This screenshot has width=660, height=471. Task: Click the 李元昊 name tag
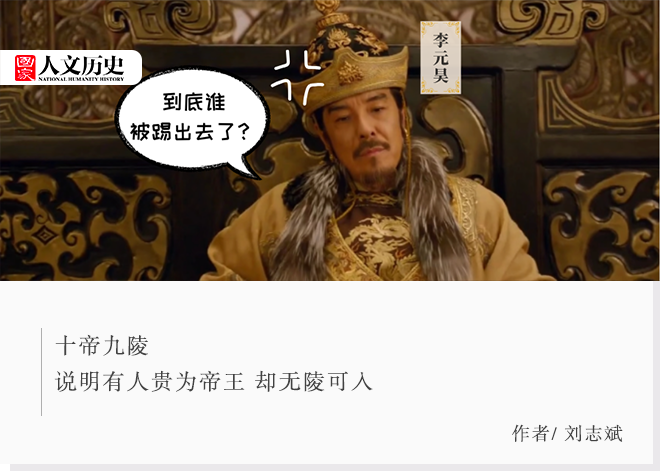point(441,58)
